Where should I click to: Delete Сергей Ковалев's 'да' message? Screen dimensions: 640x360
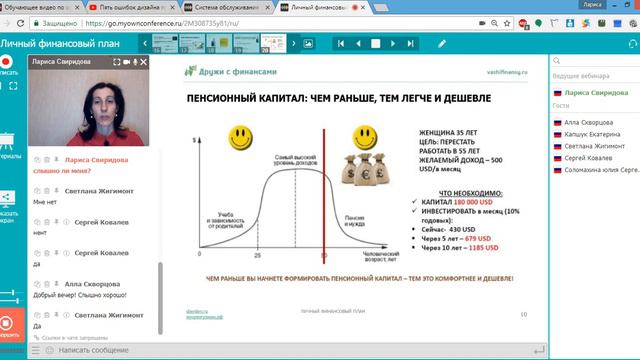47,253
